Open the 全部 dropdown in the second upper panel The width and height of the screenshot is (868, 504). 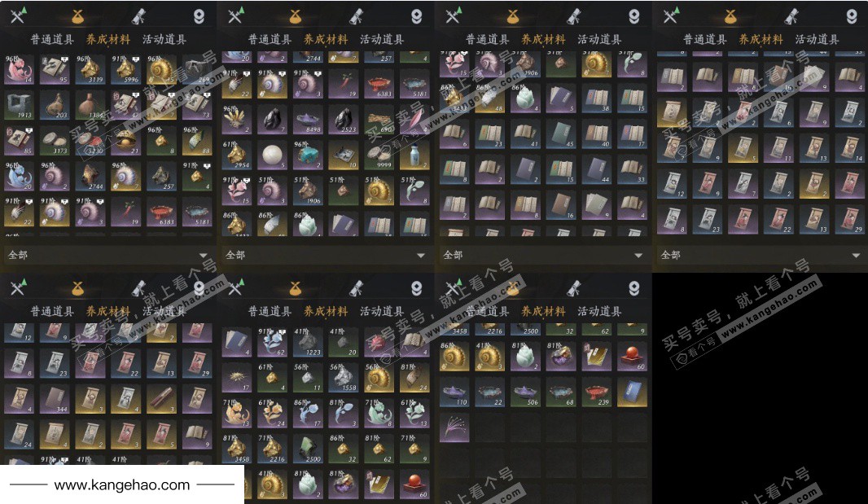coord(326,255)
